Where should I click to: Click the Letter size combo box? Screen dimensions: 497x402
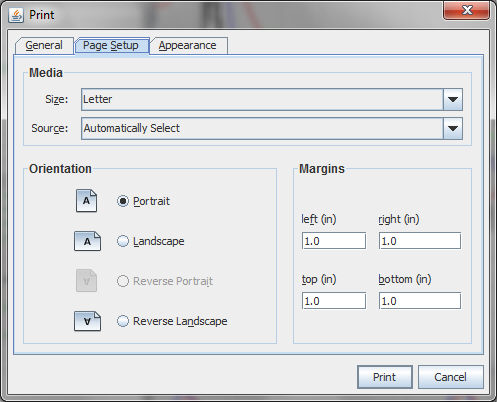272,99
